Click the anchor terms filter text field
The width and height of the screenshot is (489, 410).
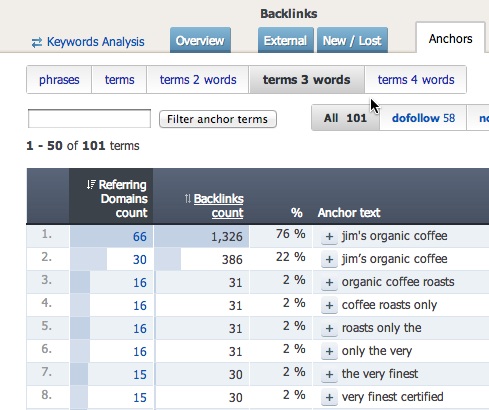(x=89, y=119)
